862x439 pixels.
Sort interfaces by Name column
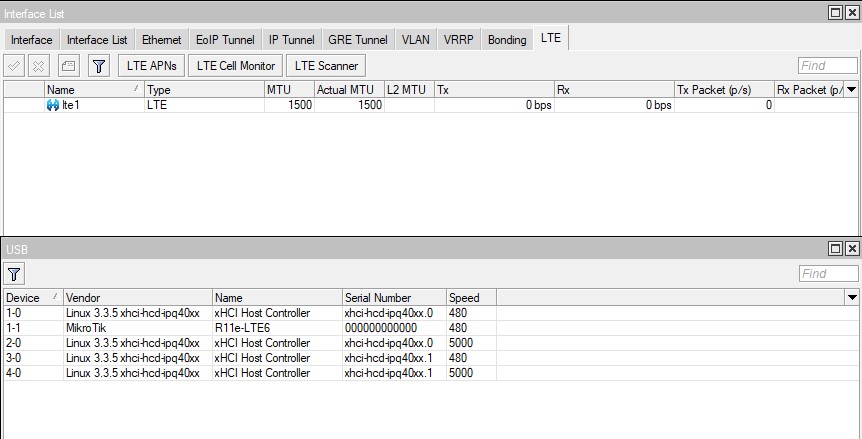click(x=94, y=90)
